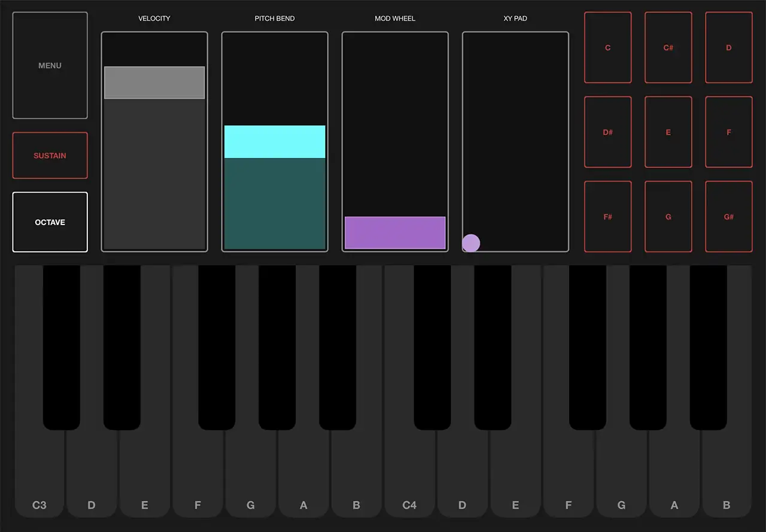Play the white A key in C3 octave
This screenshot has height=532, width=766.
click(x=303, y=473)
